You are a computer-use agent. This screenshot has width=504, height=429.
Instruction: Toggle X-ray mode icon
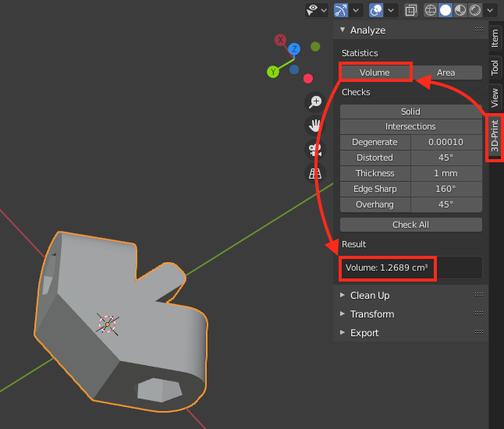point(411,10)
